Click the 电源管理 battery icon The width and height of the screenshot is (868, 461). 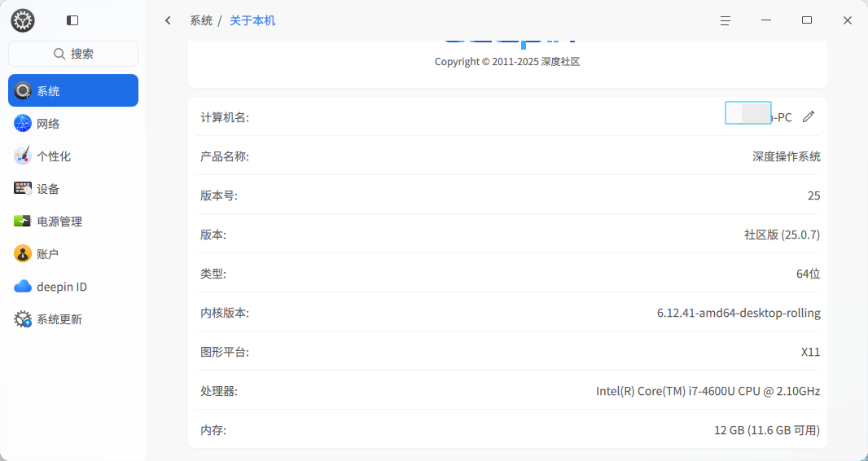(23, 222)
